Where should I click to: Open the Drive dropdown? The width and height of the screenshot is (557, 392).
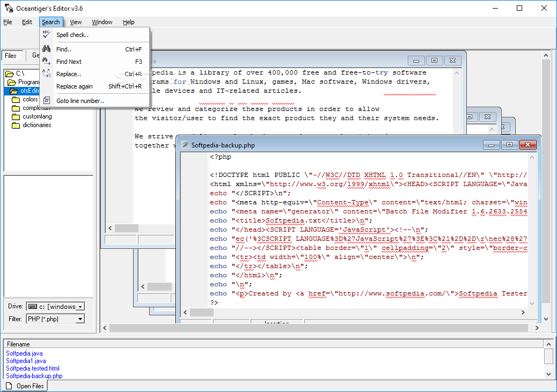(x=80, y=307)
